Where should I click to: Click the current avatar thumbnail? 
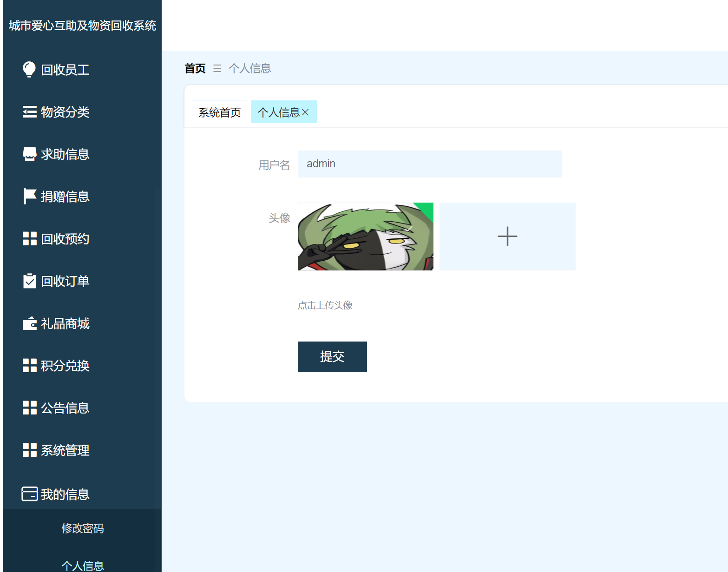[365, 236]
